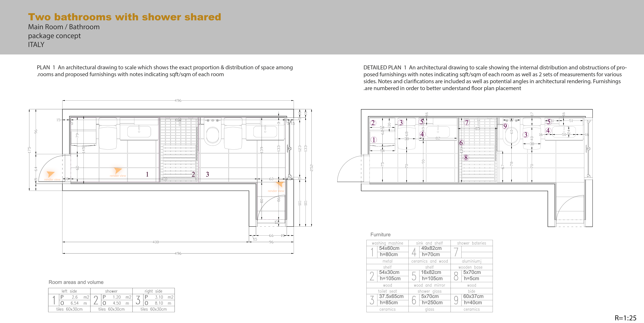Click the shower column header in areas table
The width and height of the screenshot is (644, 323).
tap(111, 291)
